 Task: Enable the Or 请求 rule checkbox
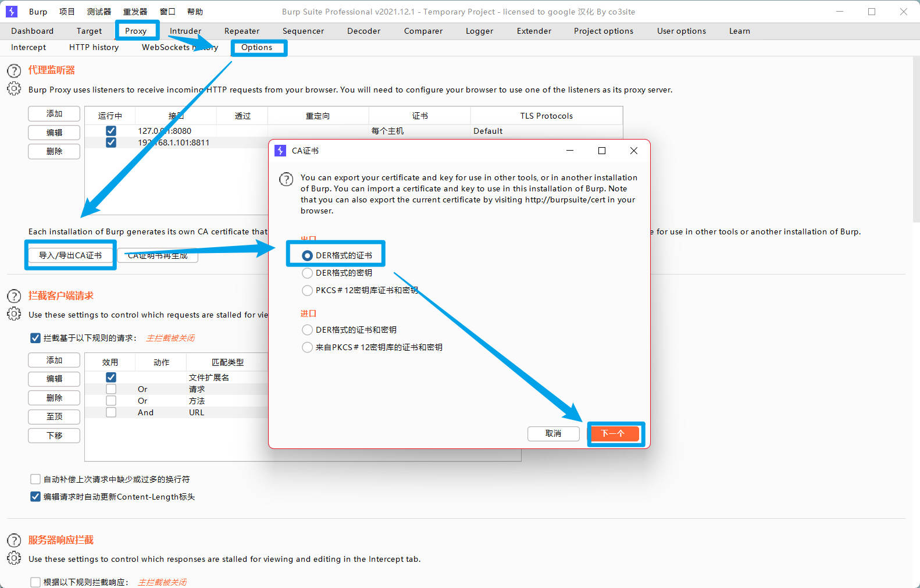tap(111, 389)
